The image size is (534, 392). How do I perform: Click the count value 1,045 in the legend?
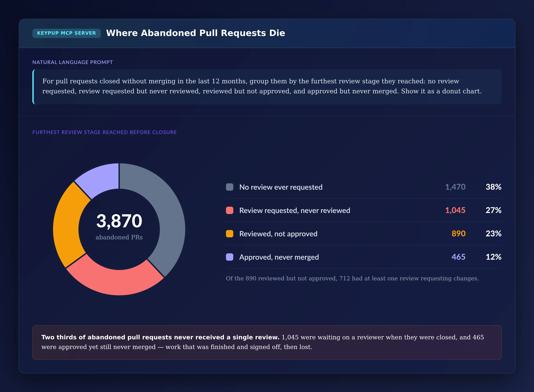coord(455,210)
